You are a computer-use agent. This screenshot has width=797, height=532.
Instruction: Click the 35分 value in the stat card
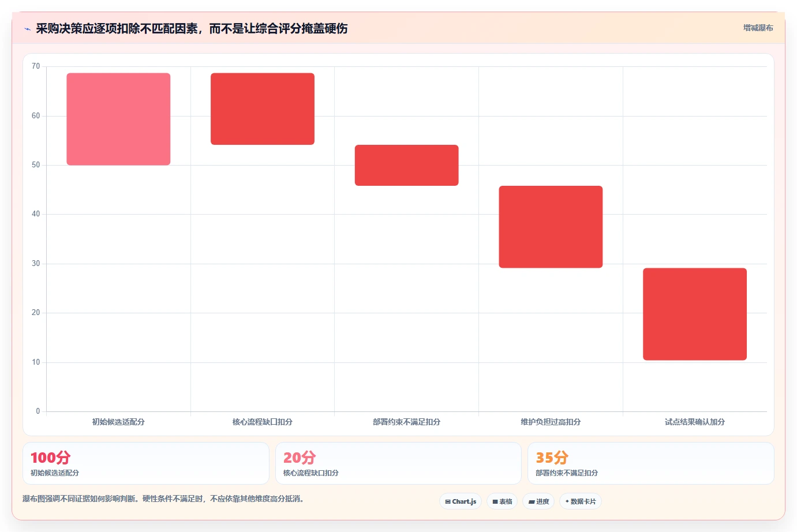pos(552,458)
